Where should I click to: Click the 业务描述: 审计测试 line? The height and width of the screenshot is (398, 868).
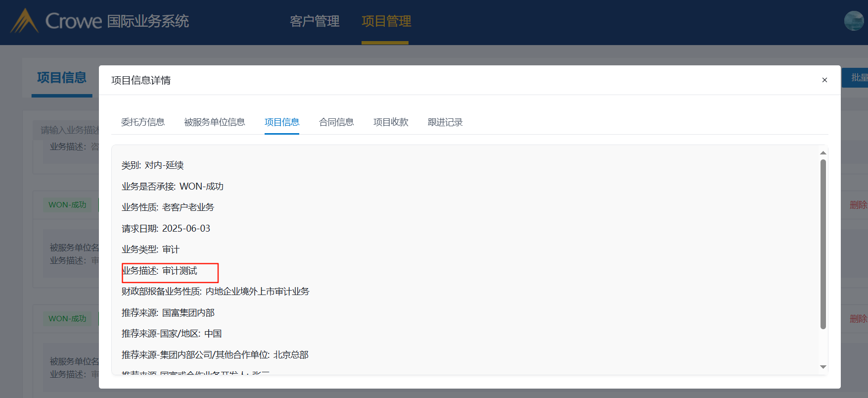160,271
